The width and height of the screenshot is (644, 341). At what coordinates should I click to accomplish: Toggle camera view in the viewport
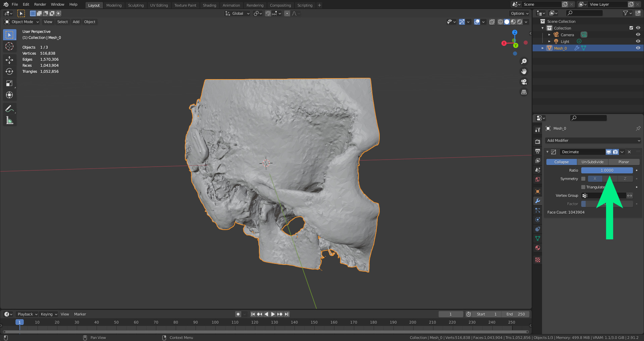pyautogui.click(x=524, y=82)
